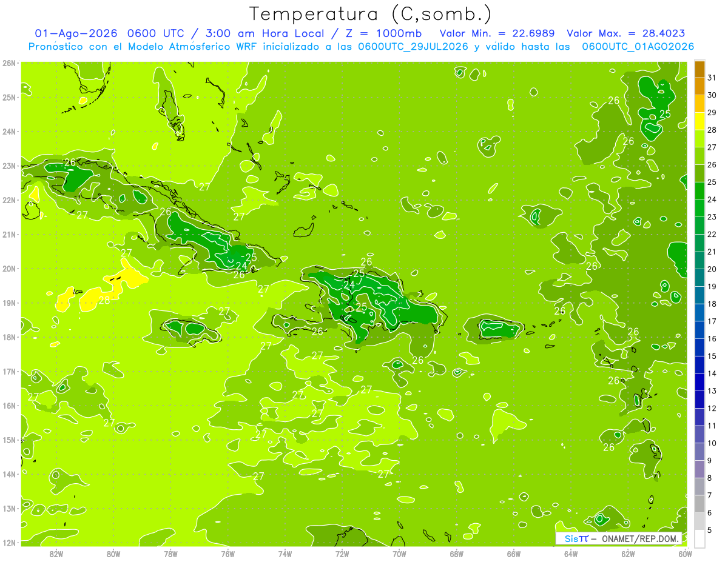Click the '26N' latitude axis label
Image resolution: width=728 pixels, height=562 pixels.
click(8, 63)
